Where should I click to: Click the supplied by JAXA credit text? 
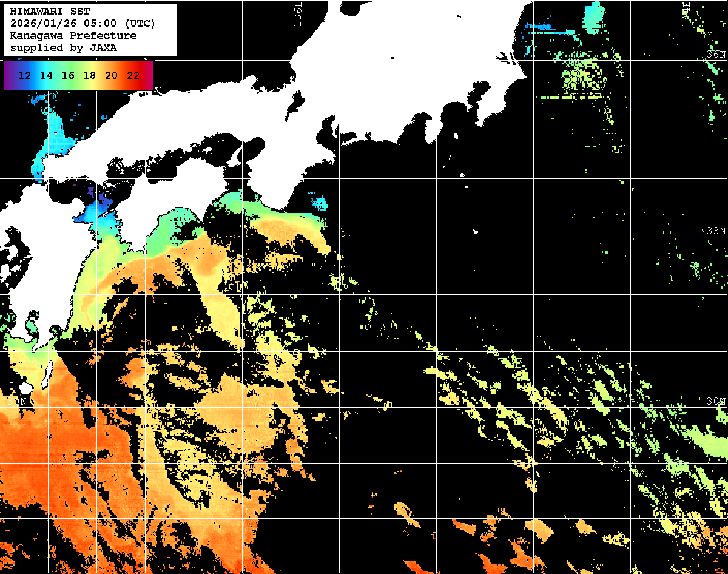[x=64, y=48]
